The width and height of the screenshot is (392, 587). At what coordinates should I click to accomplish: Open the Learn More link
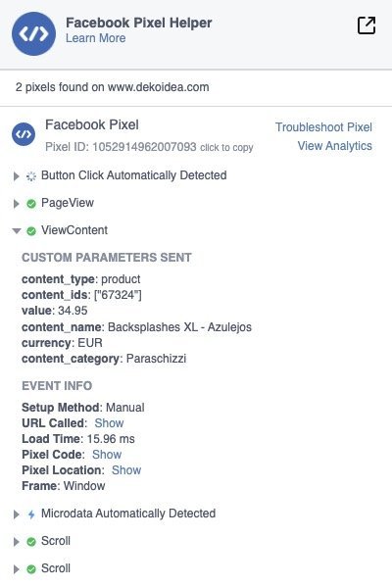[95, 38]
